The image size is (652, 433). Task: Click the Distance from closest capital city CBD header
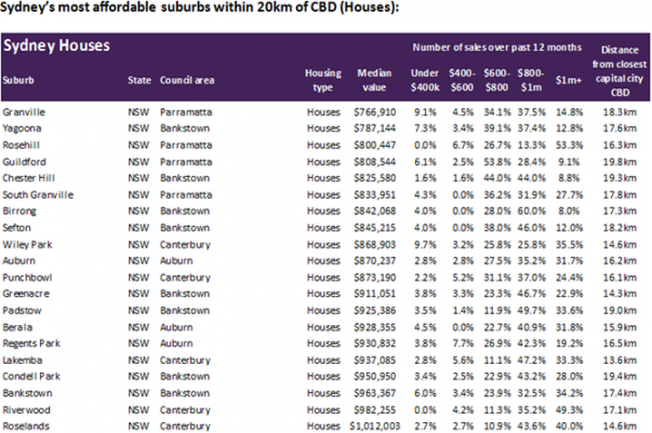620,71
